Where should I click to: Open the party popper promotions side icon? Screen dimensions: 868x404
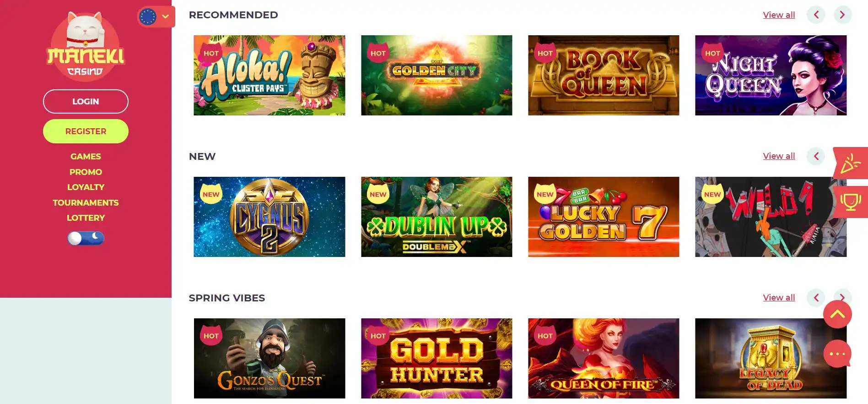click(x=851, y=163)
